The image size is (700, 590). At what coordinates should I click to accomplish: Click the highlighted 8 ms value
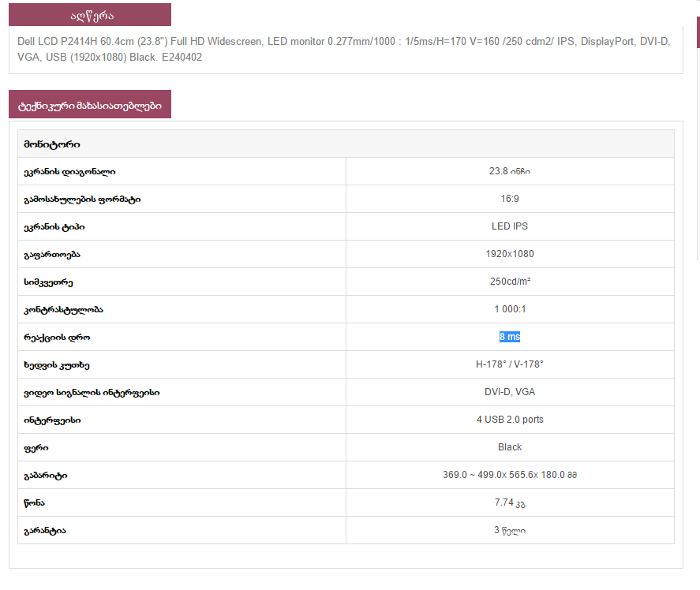(x=510, y=337)
